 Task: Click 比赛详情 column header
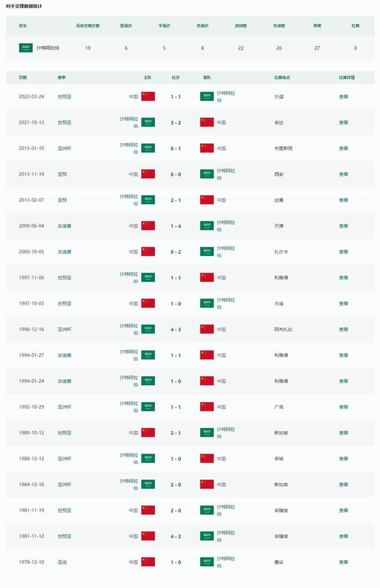pyautogui.click(x=347, y=77)
